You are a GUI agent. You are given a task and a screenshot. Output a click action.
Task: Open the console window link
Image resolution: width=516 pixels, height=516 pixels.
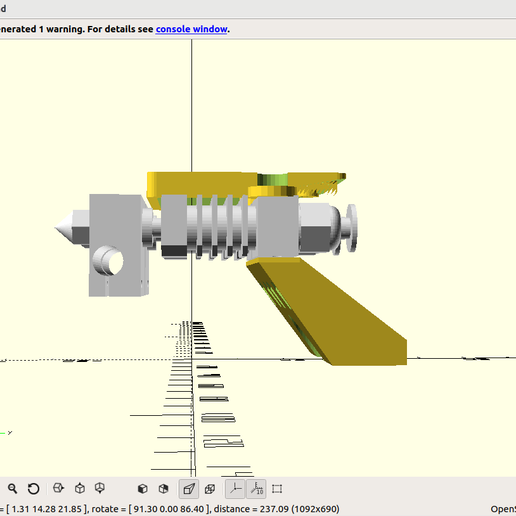[x=192, y=29]
